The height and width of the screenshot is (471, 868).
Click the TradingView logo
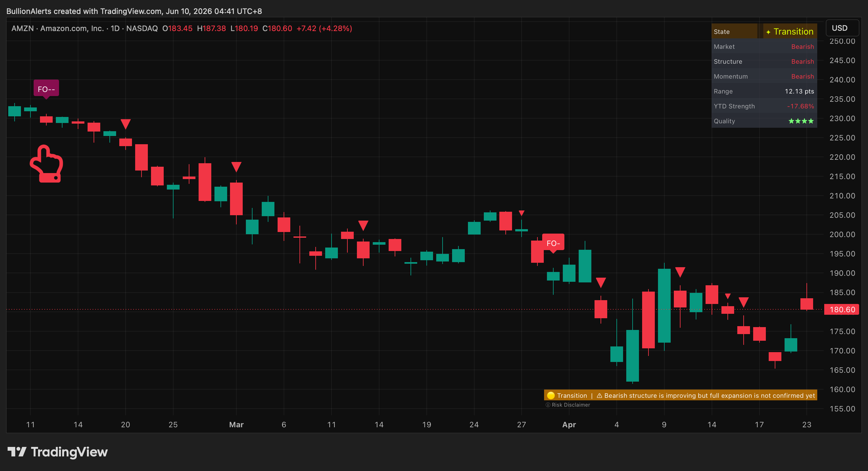(x=58, y=452)
